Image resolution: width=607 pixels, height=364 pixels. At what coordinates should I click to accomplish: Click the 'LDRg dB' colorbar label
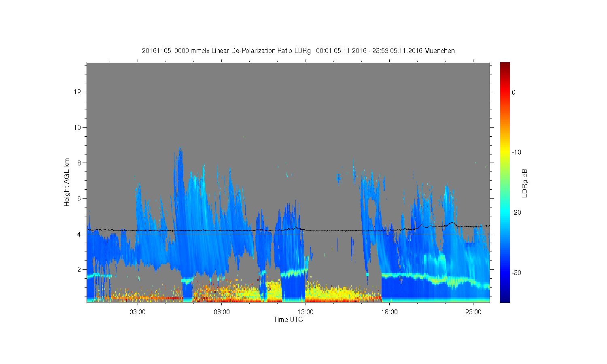coord(525,183)
